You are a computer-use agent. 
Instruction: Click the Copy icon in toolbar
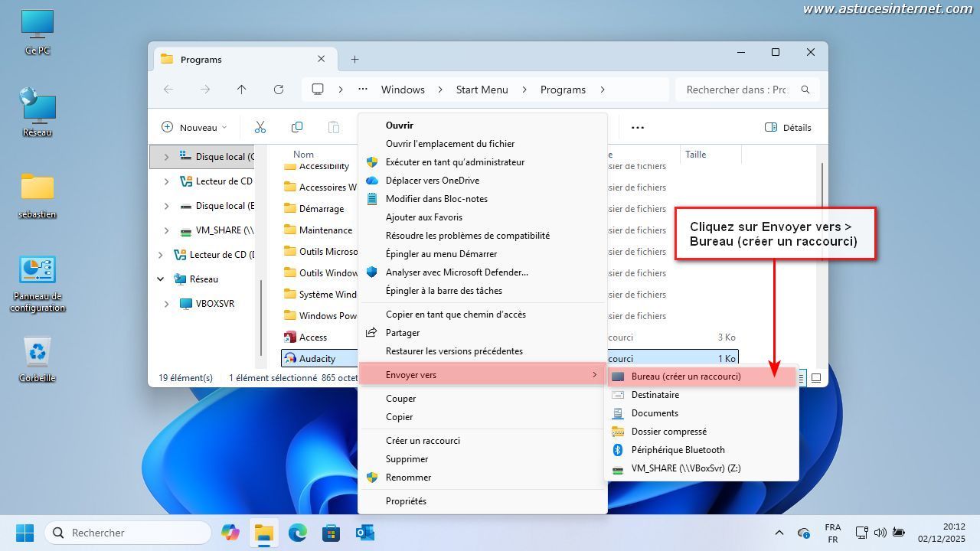[297, 127]
